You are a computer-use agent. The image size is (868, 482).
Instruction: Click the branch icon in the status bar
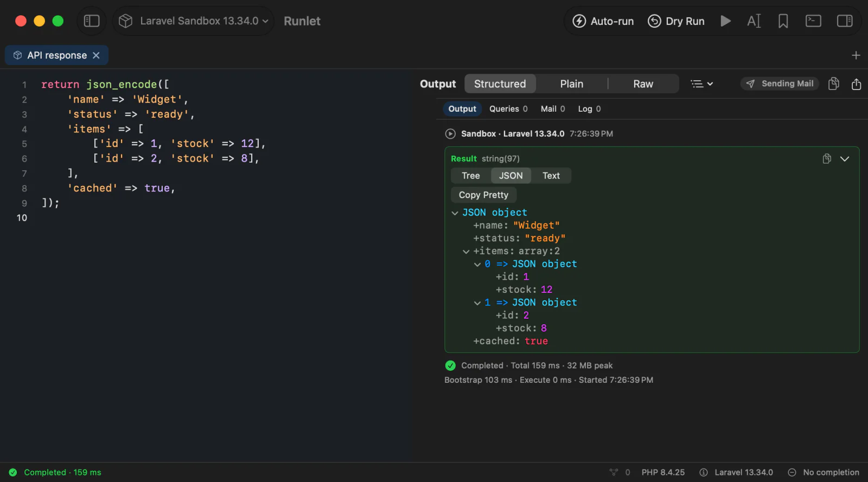coord(614,473)
